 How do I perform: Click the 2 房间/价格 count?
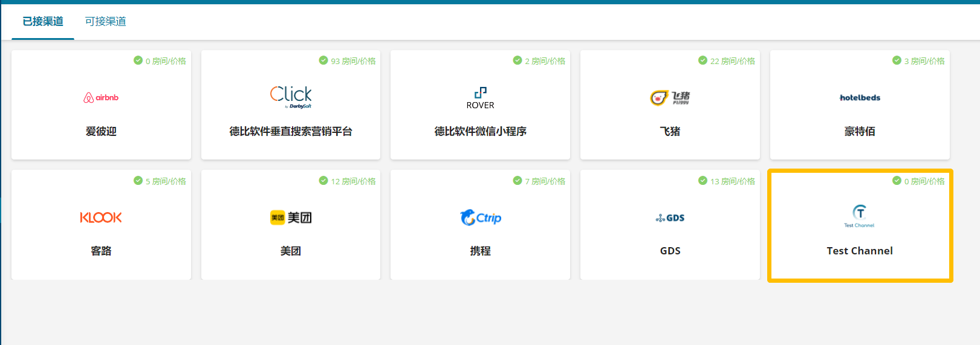[x=545, y=61]
